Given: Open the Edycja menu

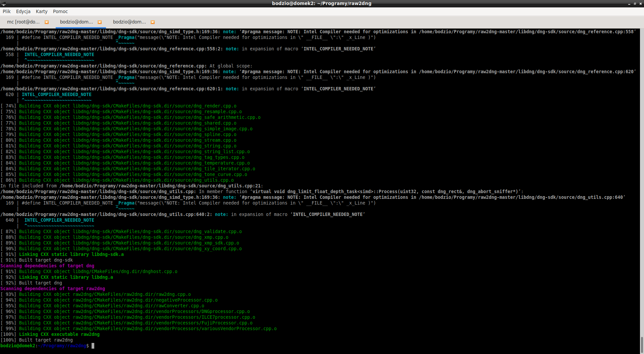Looking at the screenshot, I should click(x=23, y=11).
